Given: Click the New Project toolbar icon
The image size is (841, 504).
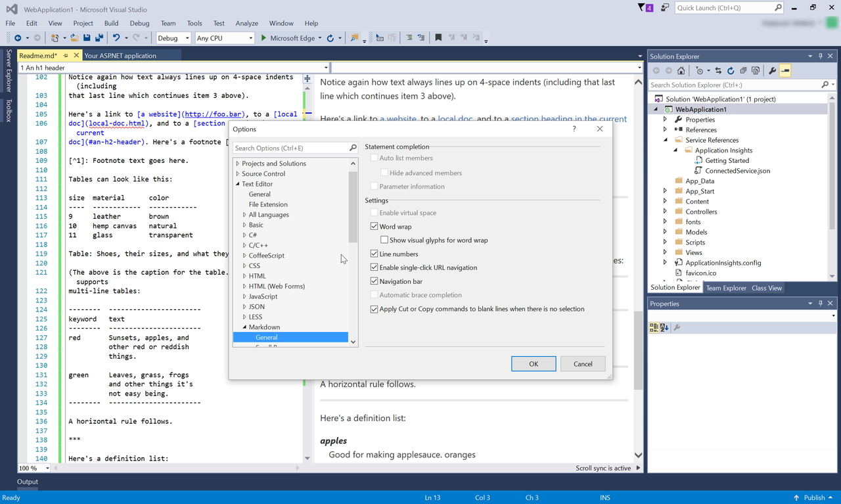Looking at the screenshot, I should click(55, 38).
